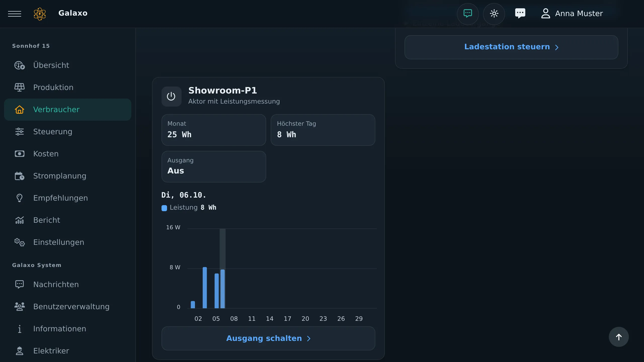
Task: Click the Empfehlungen lightbulb icon
Action: (x=19, y=198)
